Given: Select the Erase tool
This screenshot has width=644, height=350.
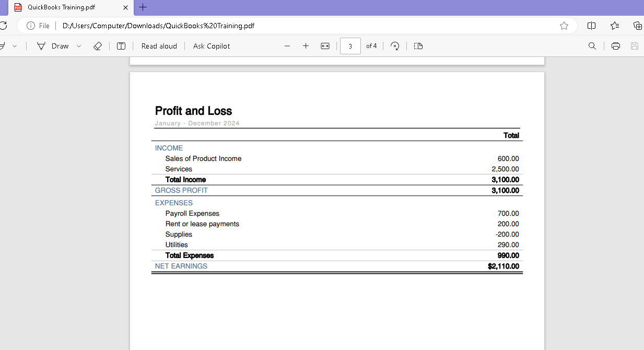Looking at the screenshot, I should tap(97, 46).
